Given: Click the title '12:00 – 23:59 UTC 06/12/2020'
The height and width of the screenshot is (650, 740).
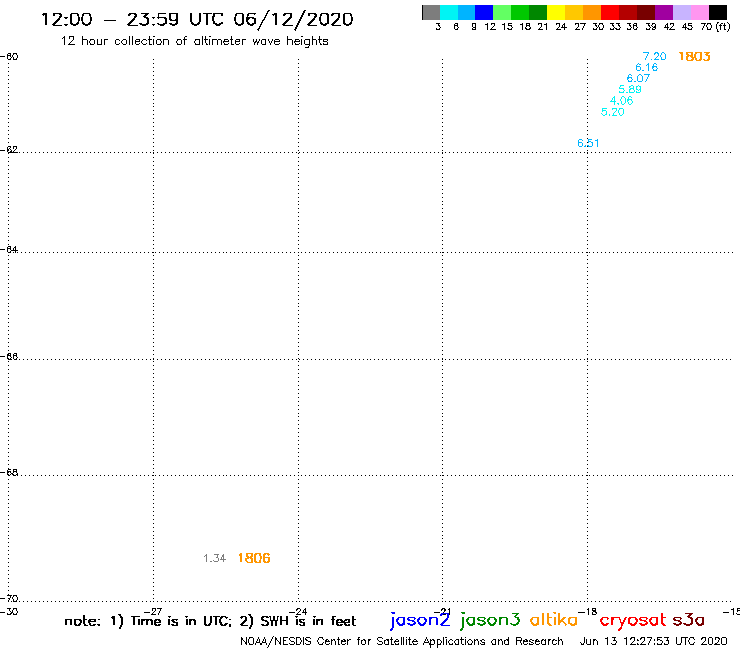Looking at the screenshot, I should point(197,19).
